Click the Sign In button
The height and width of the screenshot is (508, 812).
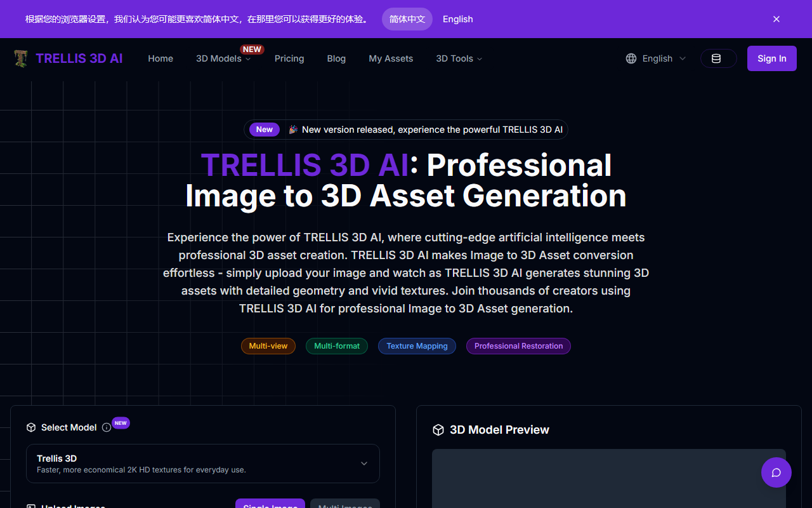click(x=772, y=58)
